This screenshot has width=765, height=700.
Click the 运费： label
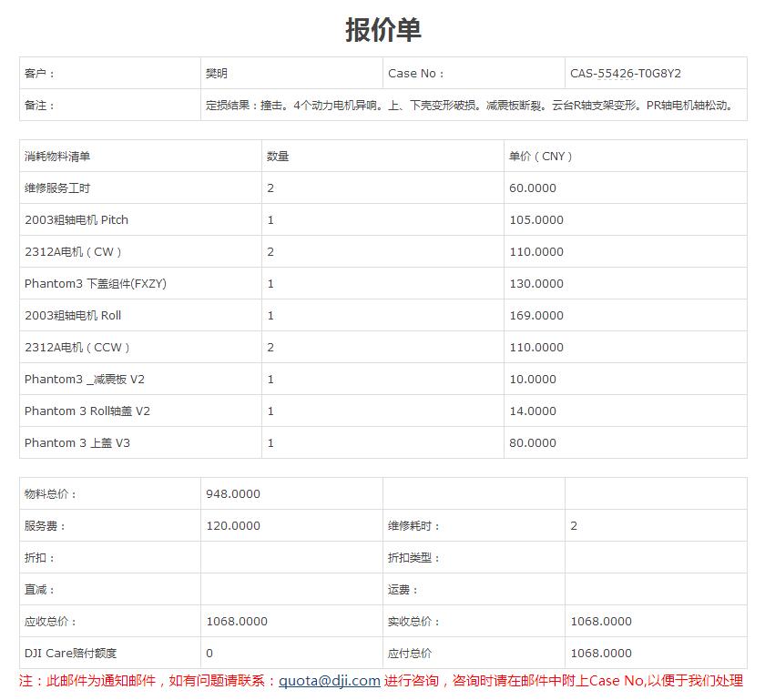point(403,589)
